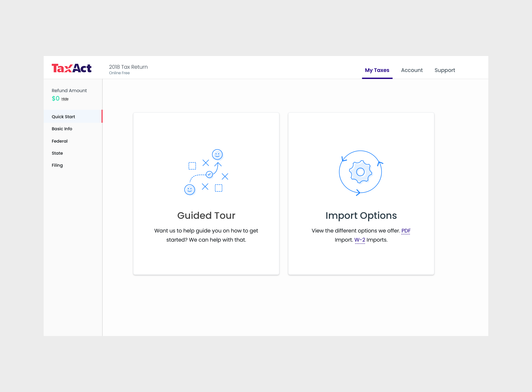Click the Online Free label
This screenshot has height=392, width=532.
[x=119, y=73]
